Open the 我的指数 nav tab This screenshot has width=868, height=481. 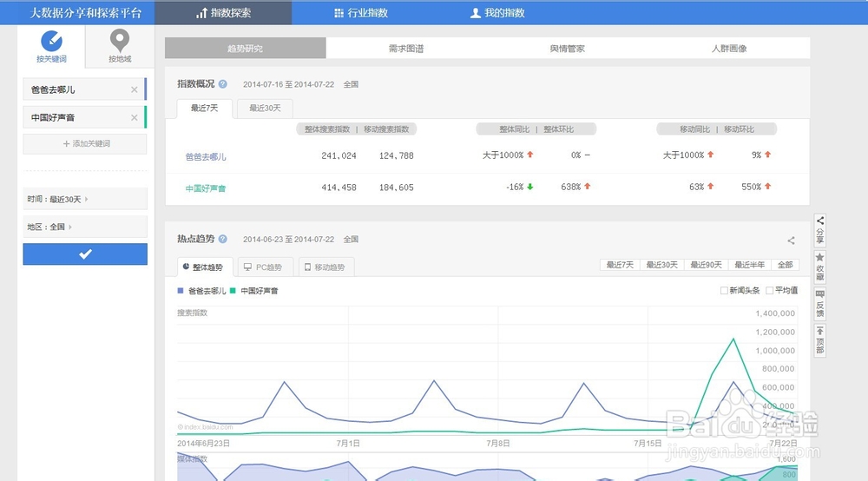pos(497,13)
